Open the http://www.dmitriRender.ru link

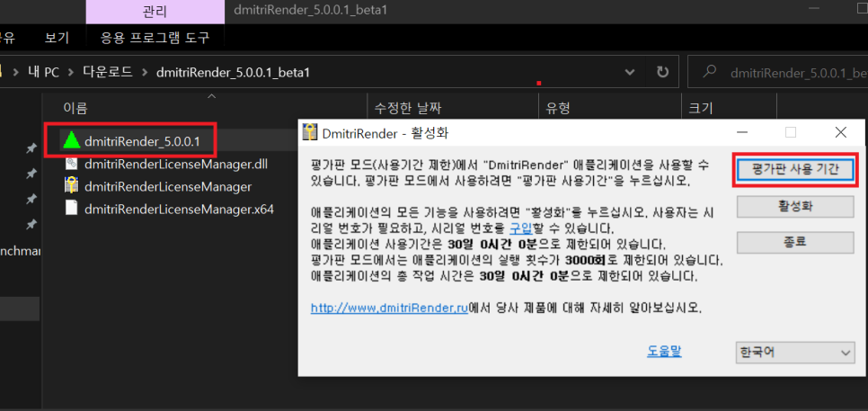click(x=390, y=308)
